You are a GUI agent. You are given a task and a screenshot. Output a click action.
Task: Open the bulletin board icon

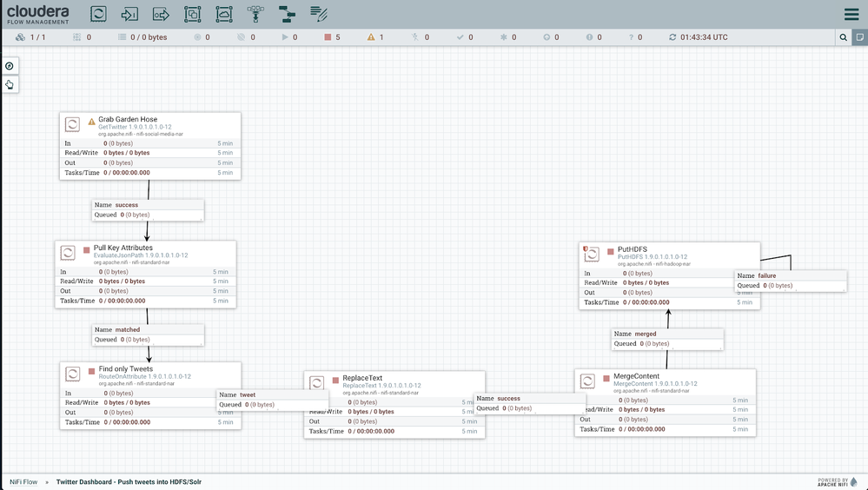coord(859,37)
